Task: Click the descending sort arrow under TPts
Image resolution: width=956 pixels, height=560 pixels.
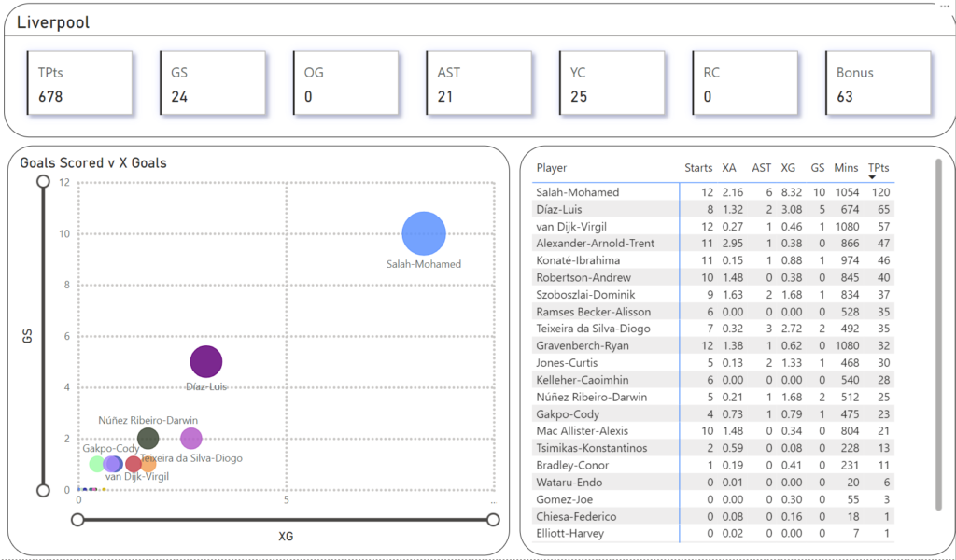Action: [x=873, y=177]
